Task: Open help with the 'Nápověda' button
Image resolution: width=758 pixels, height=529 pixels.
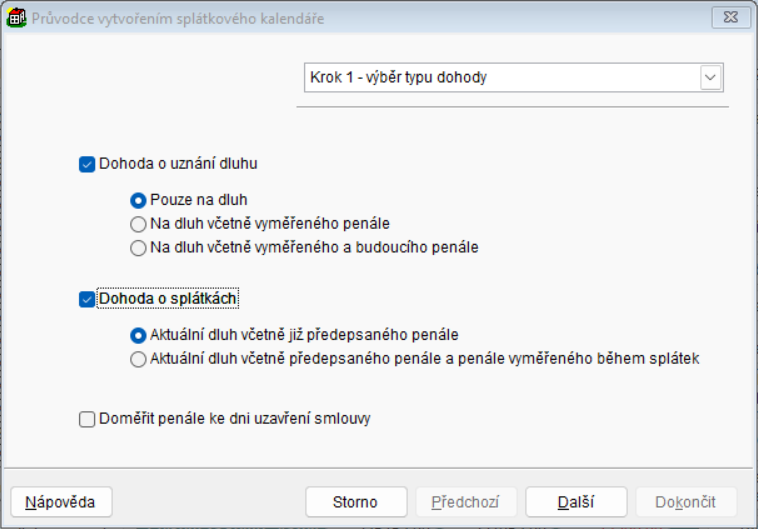Action: [x=61, y=501]
